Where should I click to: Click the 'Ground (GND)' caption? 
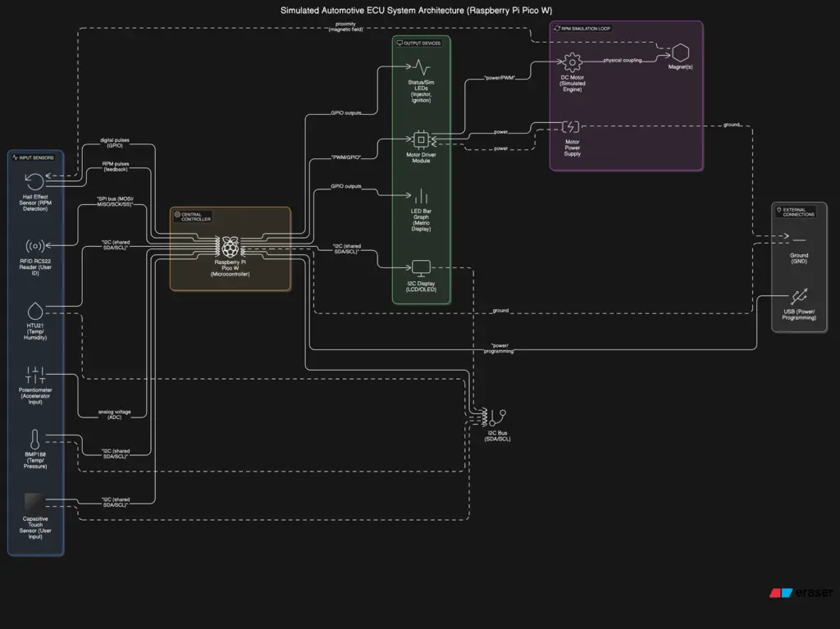[x=799, y=258]
